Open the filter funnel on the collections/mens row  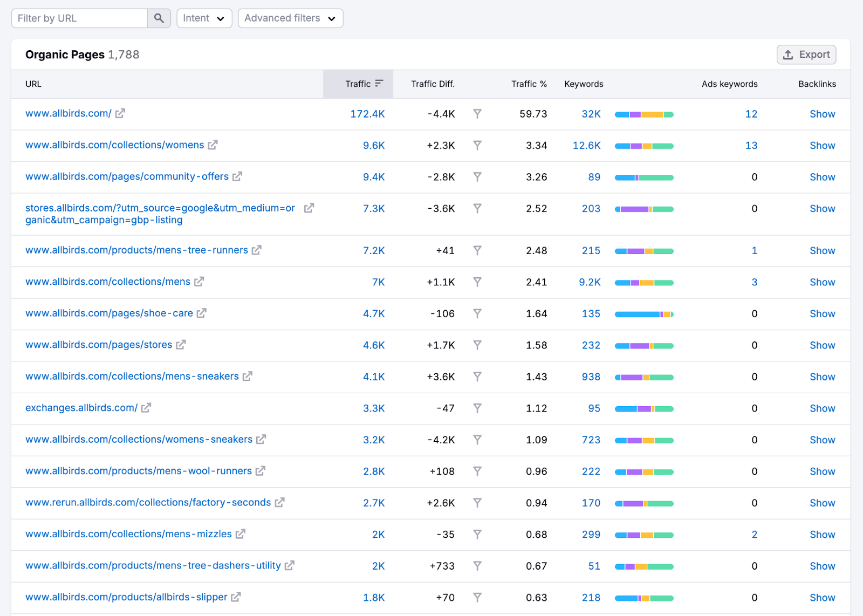coord(477,282)
